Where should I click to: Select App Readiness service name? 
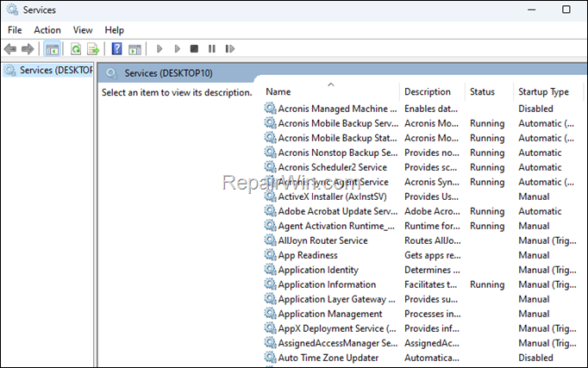pyautogui.click(x=308, y=255)
